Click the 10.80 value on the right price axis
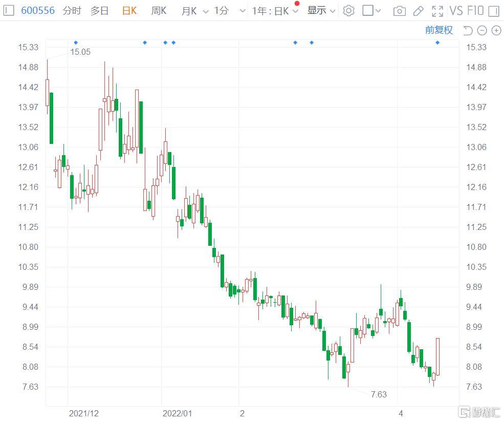Screen dimensions: 504x422 [x=476, y=247]
